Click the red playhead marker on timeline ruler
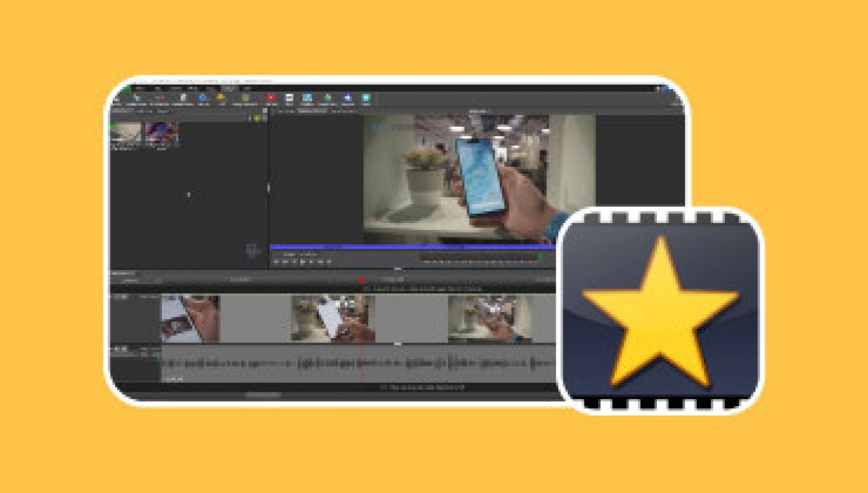868x493 pixels. click(361, 279)
